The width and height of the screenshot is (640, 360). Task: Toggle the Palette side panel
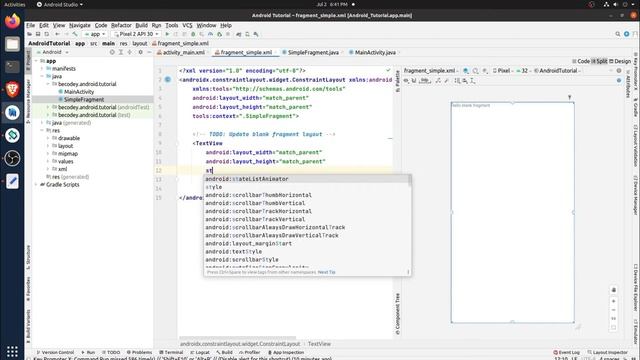(x=398, y=82)
